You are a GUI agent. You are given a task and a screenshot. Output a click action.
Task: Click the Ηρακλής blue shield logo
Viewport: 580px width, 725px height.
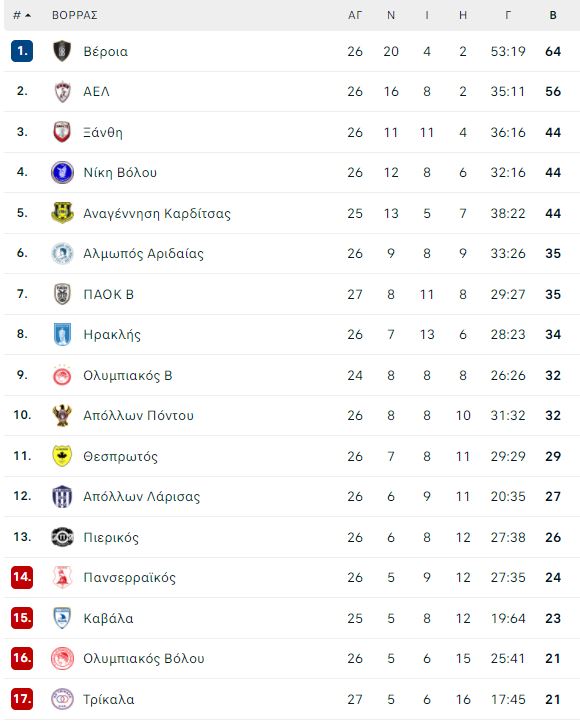click(x=62, y=334)
